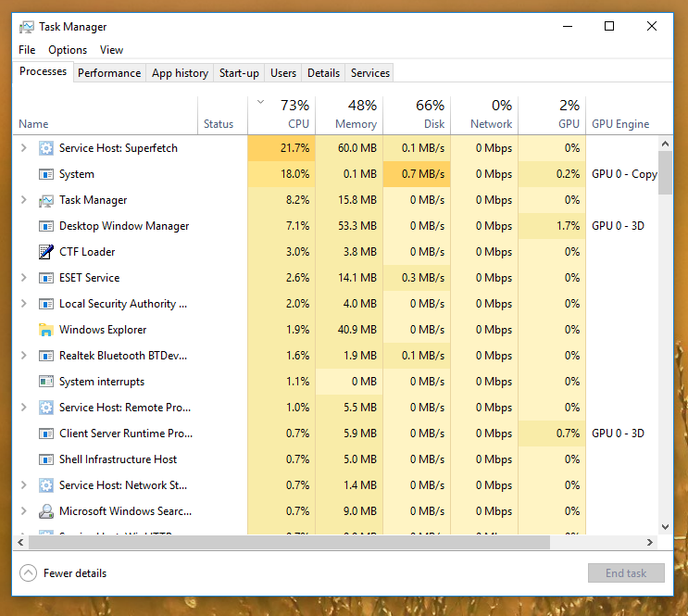Screen dimensions: 688x616
Task: Select the Service Host: Superfetch gear icon
Action: click(46, 148)
